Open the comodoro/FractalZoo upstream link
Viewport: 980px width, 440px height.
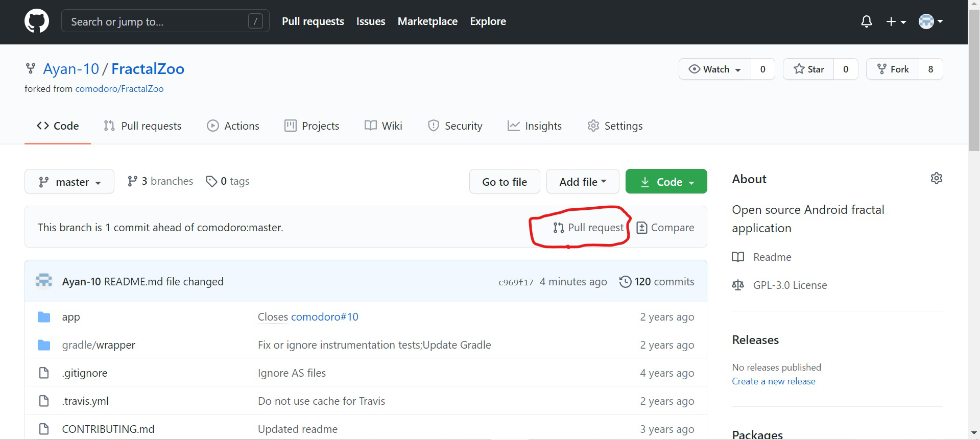119,89
